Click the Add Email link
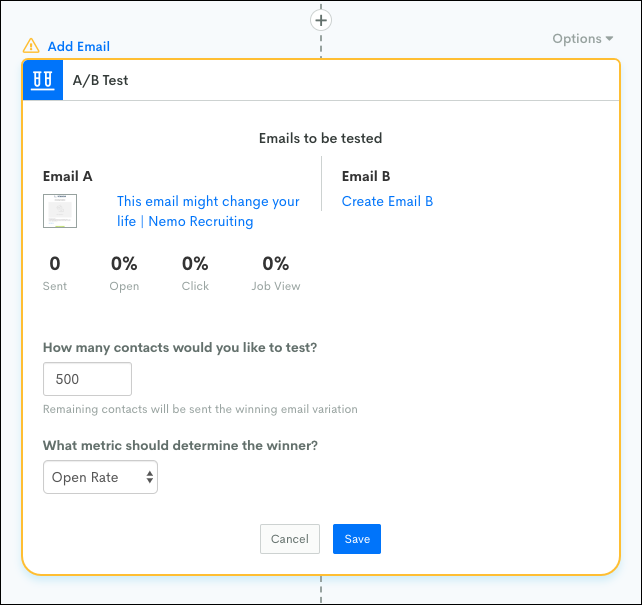This screenshot has height=605, width=642. 79,46
